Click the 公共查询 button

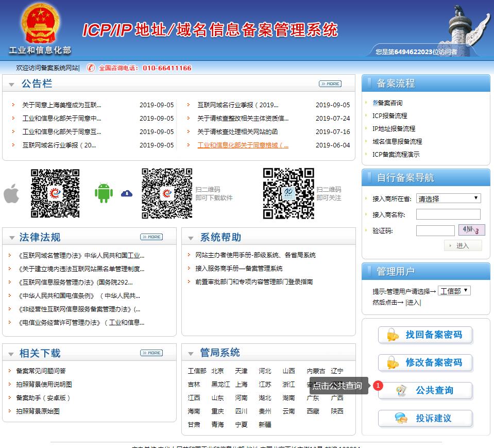click(x=425, y=391)
